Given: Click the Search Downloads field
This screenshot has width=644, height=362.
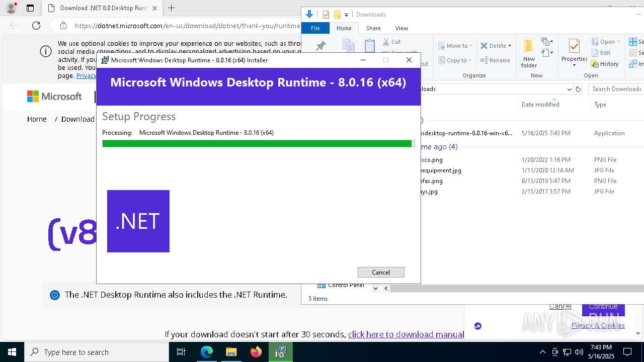Looking at the screenshot, I should tap(616, 89).
